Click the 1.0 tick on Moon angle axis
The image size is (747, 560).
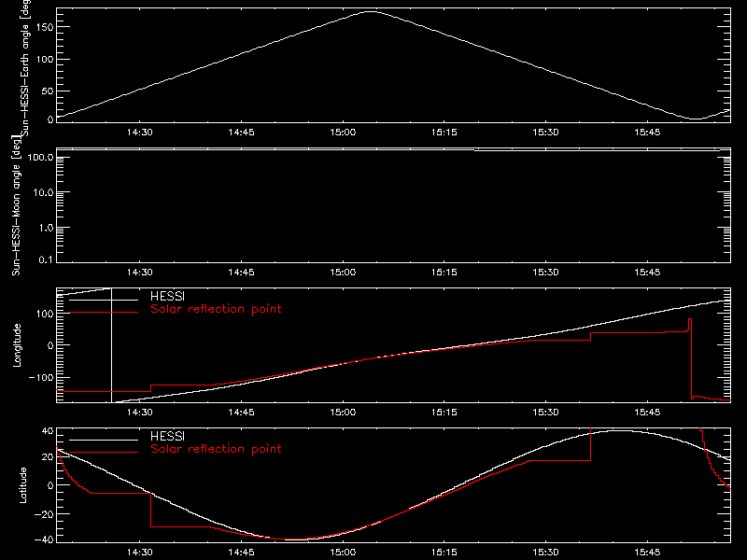[x=46, y=228]
